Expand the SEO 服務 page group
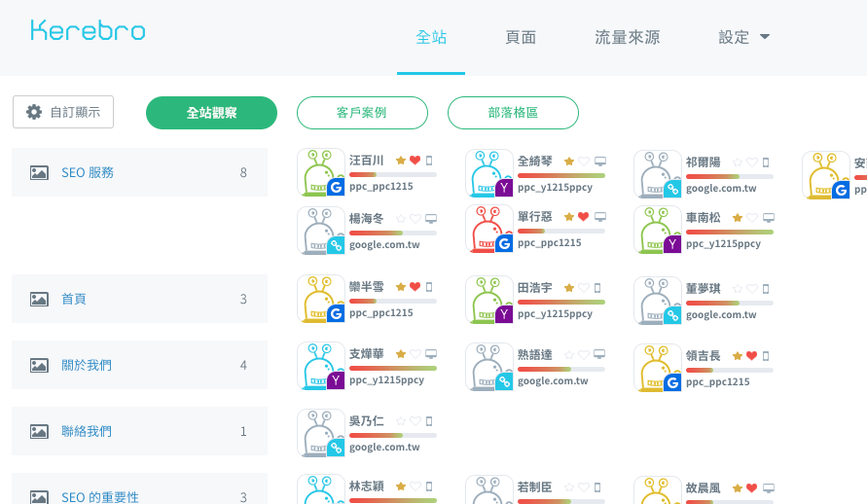867x504 pixels. click(x=139, y=172)
